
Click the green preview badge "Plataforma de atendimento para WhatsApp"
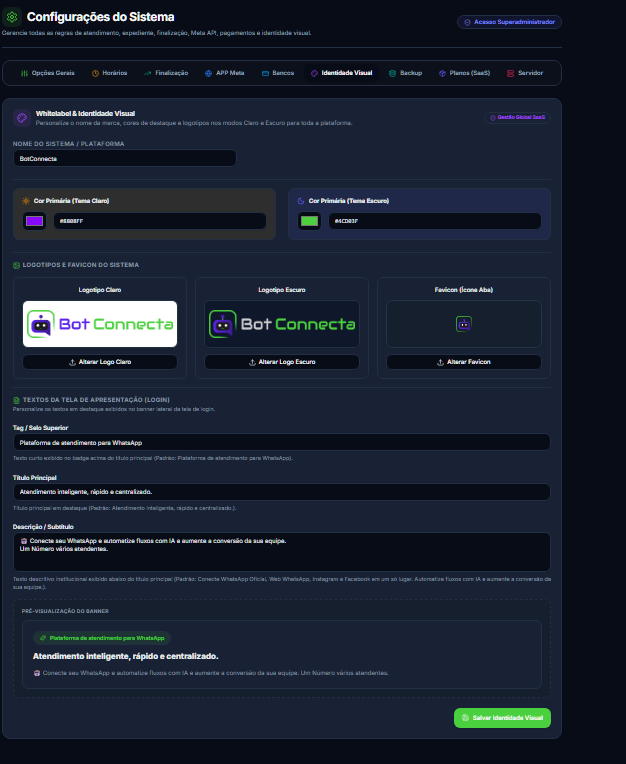point(102,638)
